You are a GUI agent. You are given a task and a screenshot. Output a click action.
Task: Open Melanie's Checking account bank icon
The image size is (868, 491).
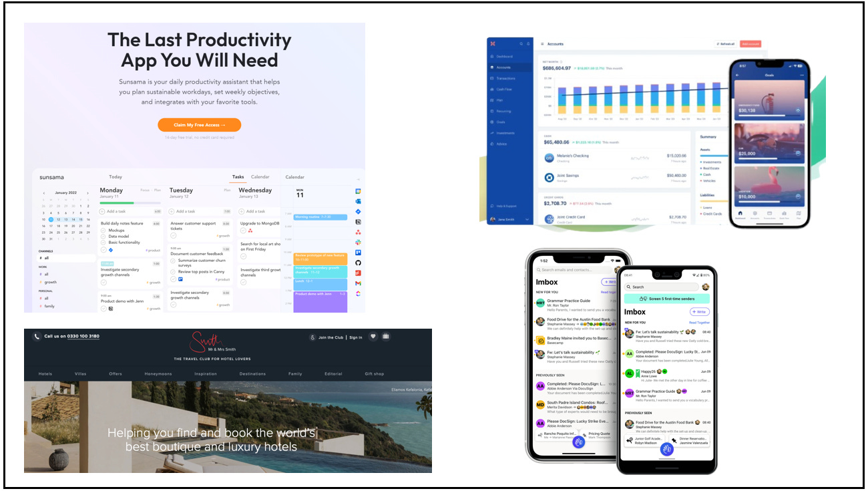[x=550, y=158]
